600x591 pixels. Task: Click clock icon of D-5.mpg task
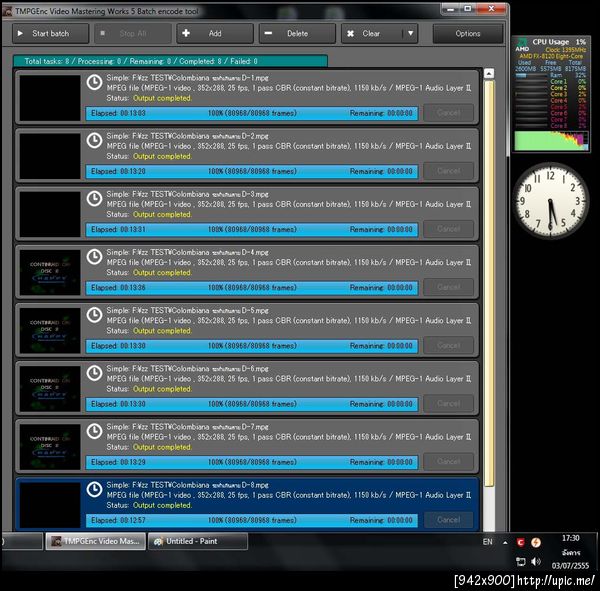coord(94,315)
